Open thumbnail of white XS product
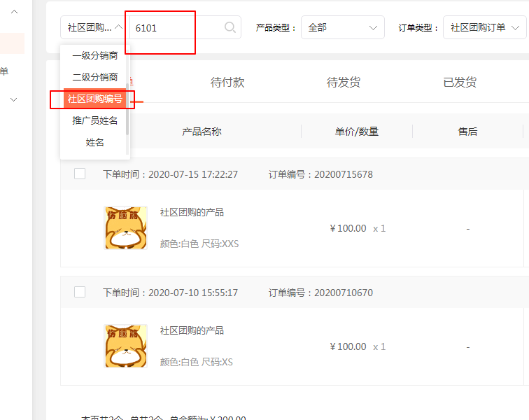The image size is (529, 420). click(125, 346)
